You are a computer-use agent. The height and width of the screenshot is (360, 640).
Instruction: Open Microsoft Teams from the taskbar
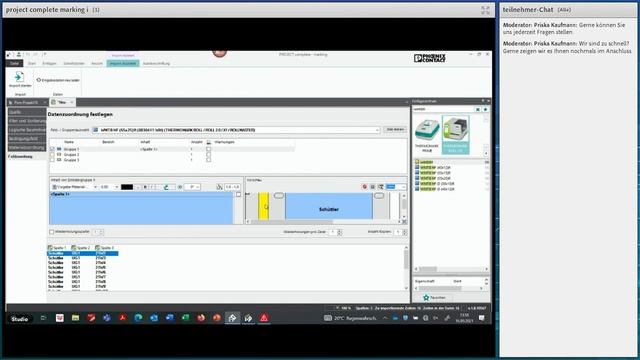tap(107, 318)
